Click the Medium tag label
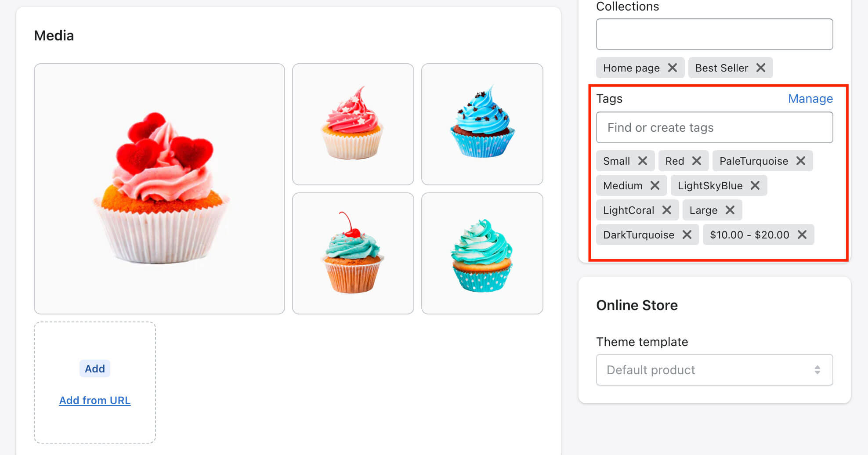868x455 pixels. 622,185
